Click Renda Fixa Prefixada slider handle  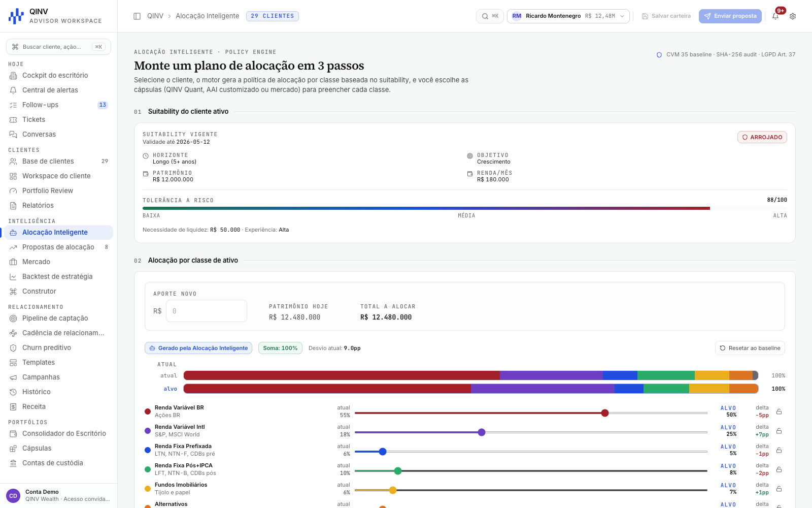(383, 452)
